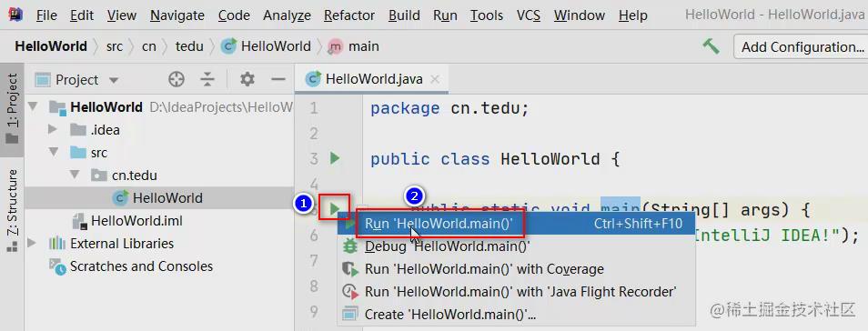This screenshot has height=331, width=868.
Task: Open the Navigate menu
Action: (177, 15)
